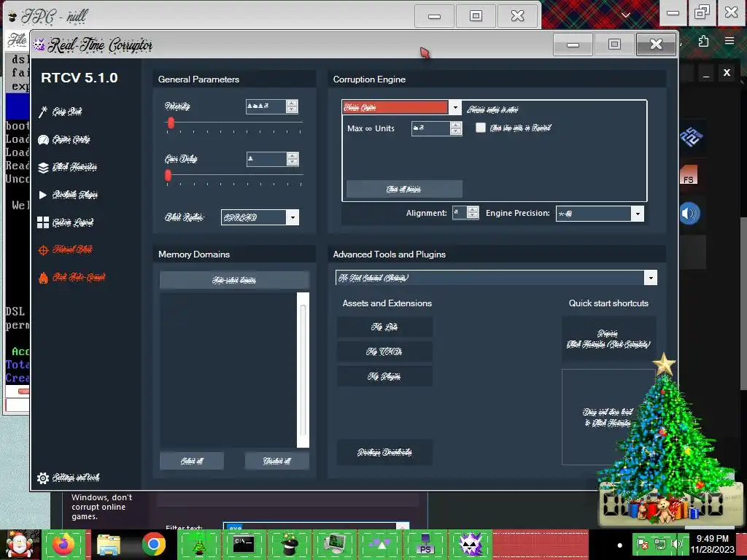Click the Intensity value input field
This screenshot has height=560, width=747.
(266, 106)
